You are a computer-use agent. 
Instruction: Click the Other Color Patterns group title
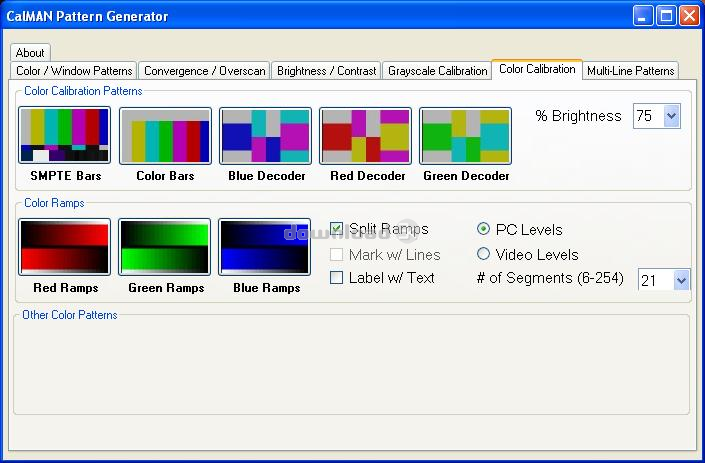point(70,315)
